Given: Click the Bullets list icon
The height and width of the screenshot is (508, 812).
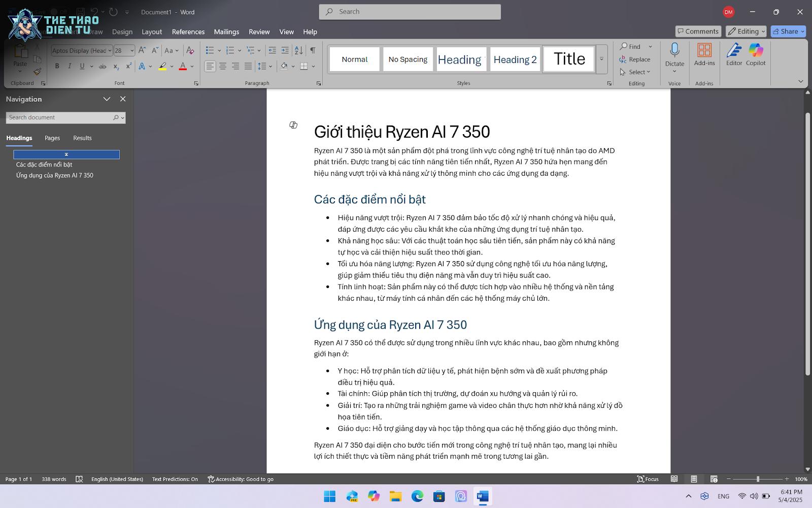Looking at the screenshot, I should (x=210, y=50).
